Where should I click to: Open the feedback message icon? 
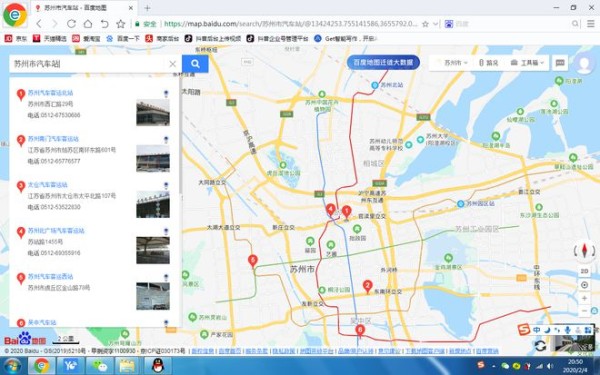(x=560, y=63)
